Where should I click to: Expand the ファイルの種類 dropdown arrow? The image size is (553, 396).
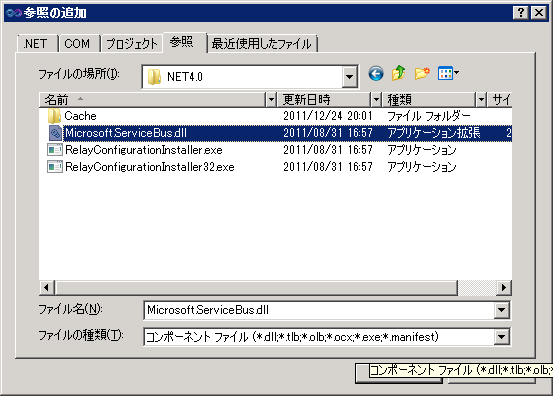(x=502, y=337)
